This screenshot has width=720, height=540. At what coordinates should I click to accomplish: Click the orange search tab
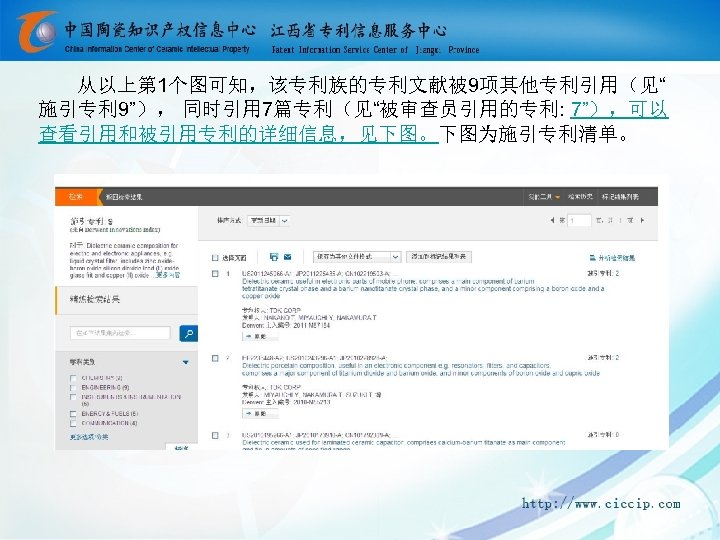coord(77,197)
